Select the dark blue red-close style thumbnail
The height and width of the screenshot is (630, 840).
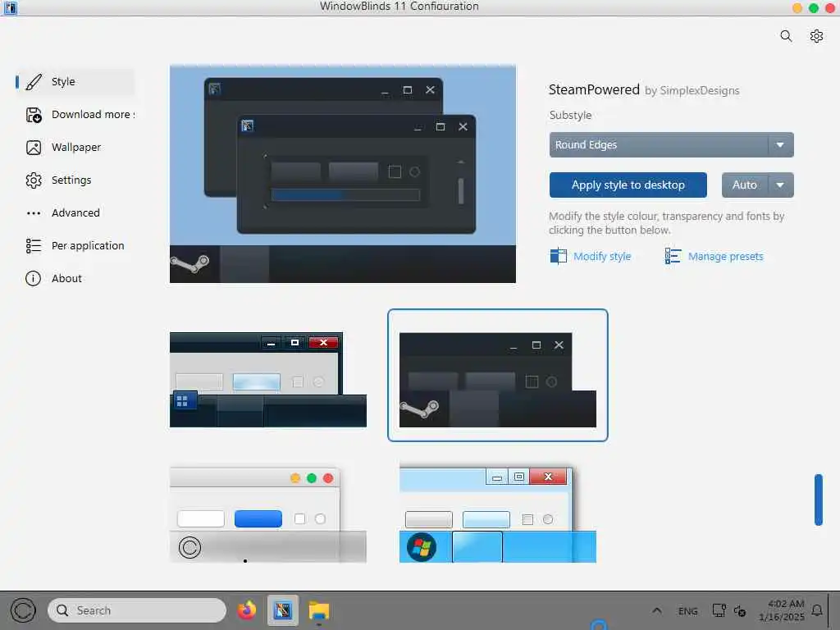click(x=268, y=379)
